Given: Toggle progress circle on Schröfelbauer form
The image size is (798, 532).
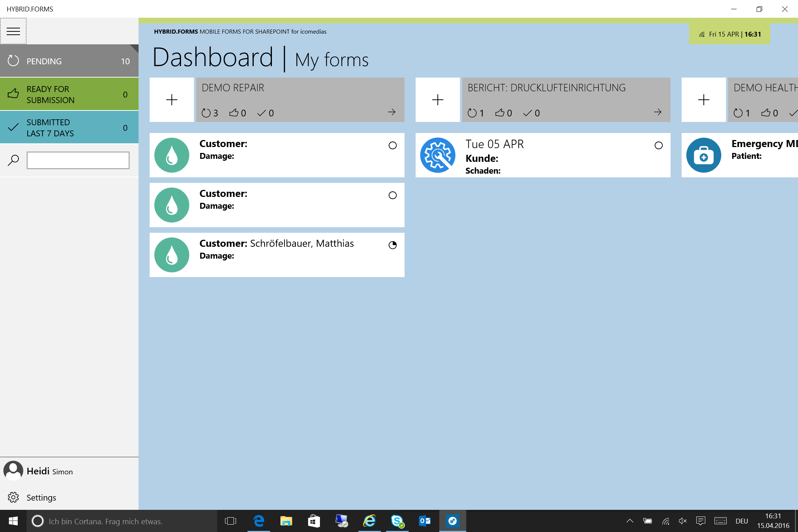Looking at the screenshot, I should click(x=393, y=245).
